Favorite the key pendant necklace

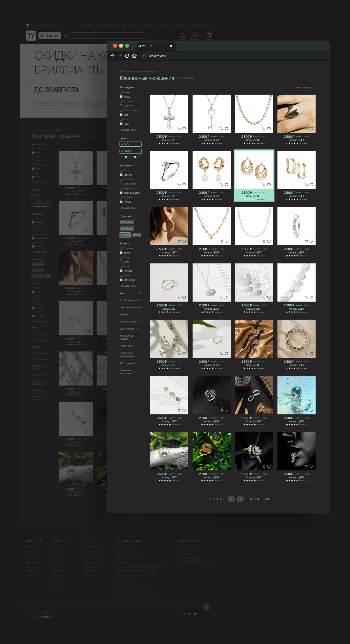tap(226, 129)
